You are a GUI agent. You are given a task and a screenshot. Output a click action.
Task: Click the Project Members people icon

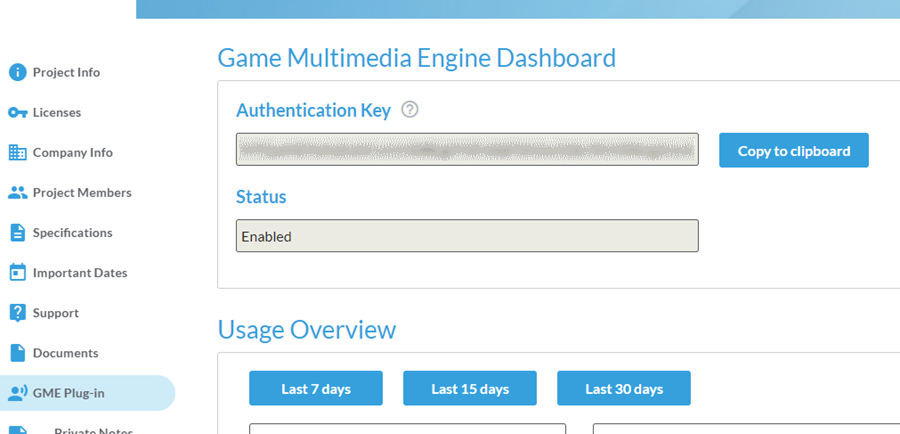[17, 192]
